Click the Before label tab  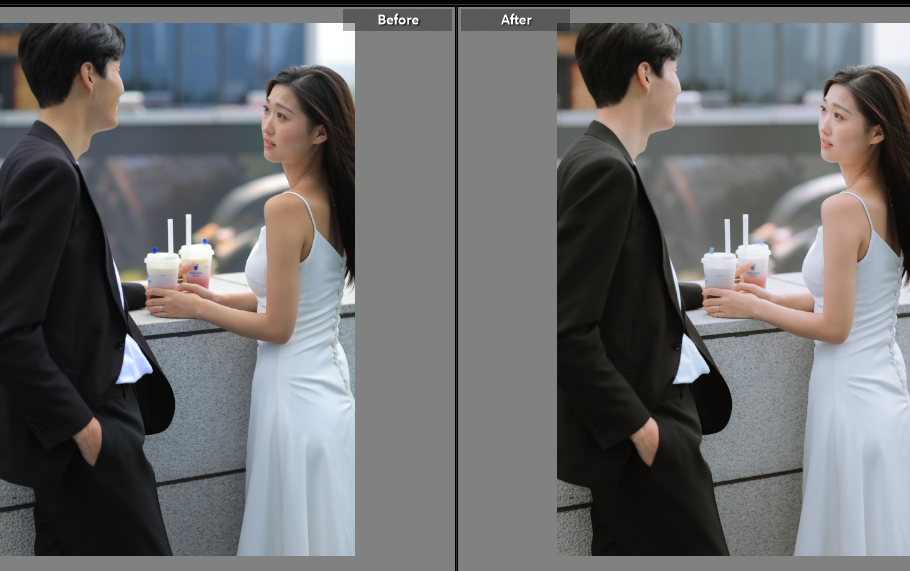pos(397,20)
